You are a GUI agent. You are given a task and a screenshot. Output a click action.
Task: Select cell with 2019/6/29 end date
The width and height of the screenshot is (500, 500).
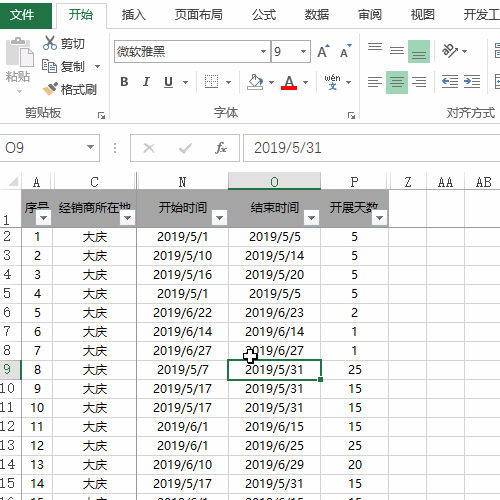click(x=274, y=464)
